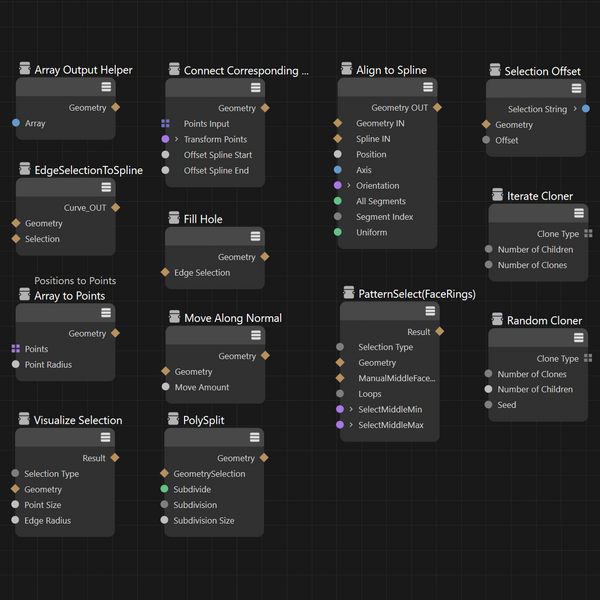Expand the Transform Points port group
The image size is (600, 600).
pyautogui.click(x=176, y=139)
